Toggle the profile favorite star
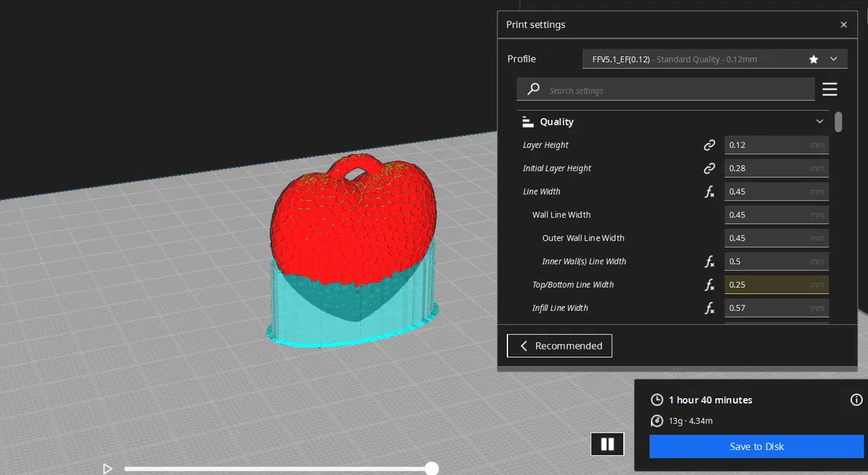This screenshot has width=868, height=475. pos(813,59)
